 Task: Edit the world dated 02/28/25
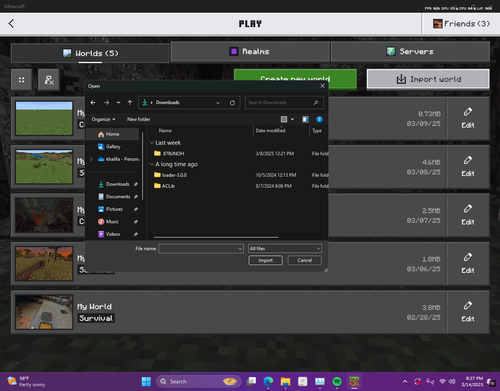point(468,312)
